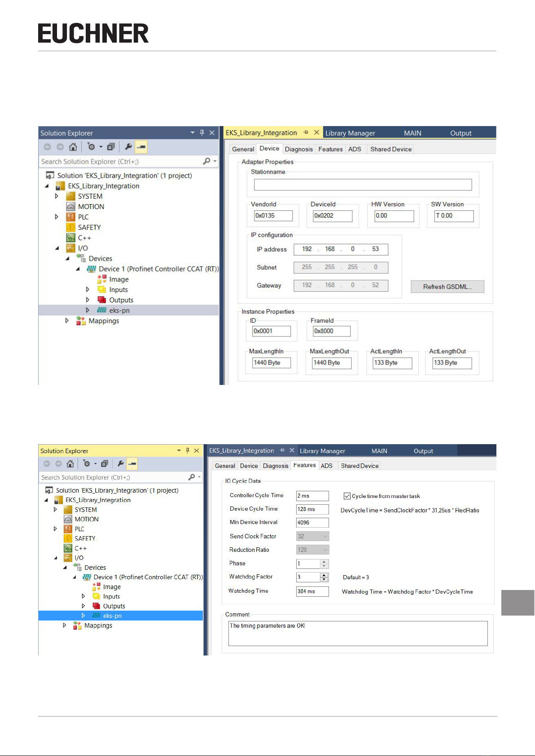Expand Mappings node in upper screenshot tree

[x=67, y=320]
